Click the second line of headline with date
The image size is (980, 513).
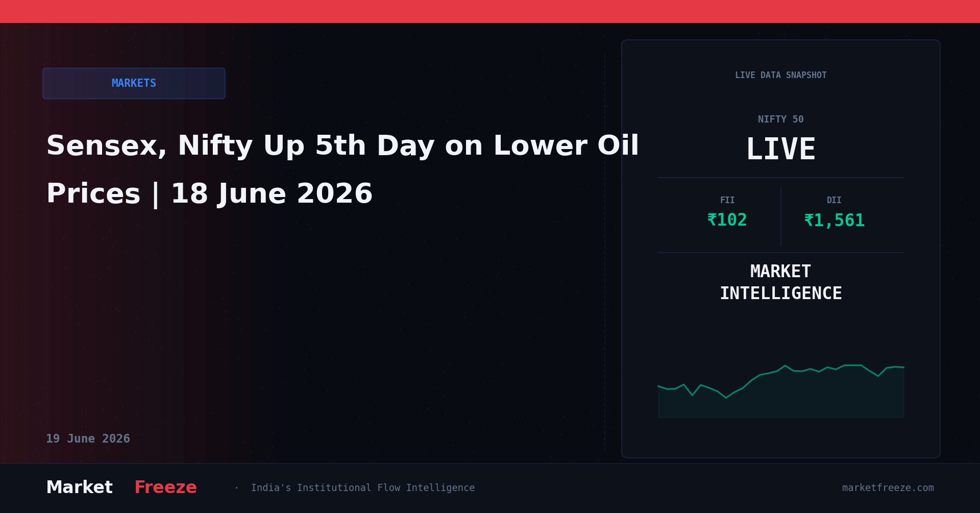point(209,194)
